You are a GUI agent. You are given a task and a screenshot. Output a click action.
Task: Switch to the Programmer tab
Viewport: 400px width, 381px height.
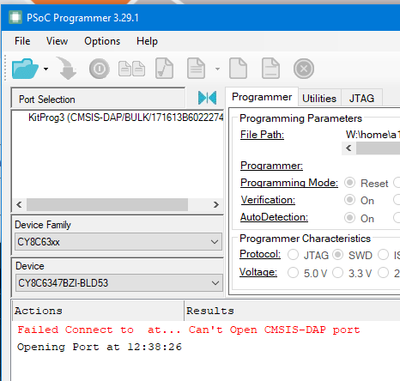(262, 97)
